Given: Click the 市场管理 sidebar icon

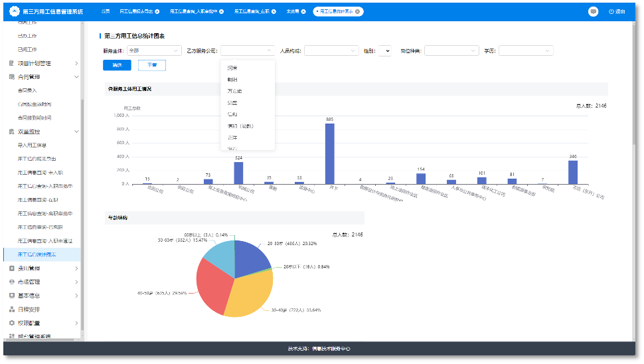Looking at the screenshot, I should (x=11, y=282).
